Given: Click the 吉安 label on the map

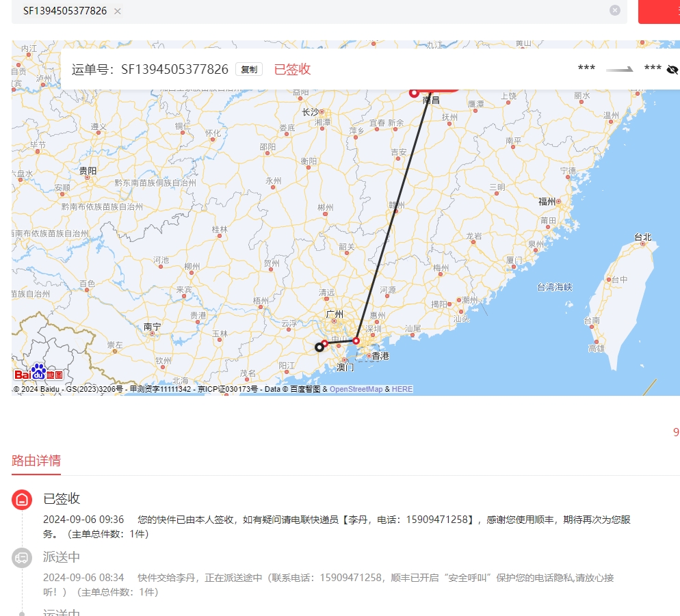Looking at the screenshot, I should [399, 152].
